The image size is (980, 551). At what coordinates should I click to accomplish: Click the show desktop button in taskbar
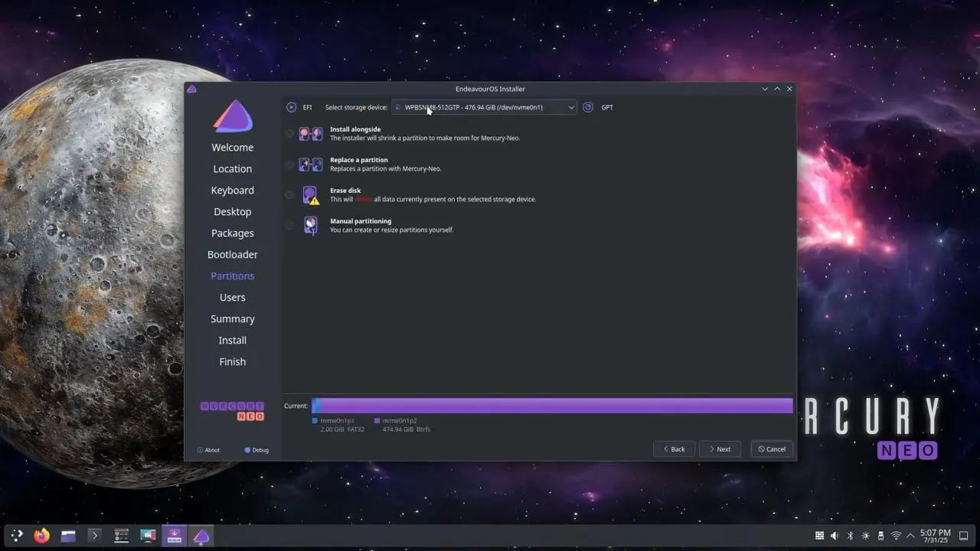[964, 536]
